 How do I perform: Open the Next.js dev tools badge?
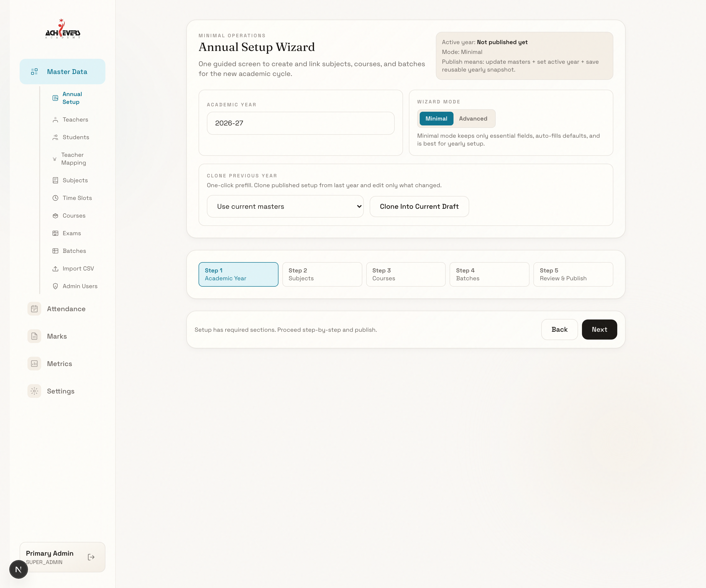18,569
